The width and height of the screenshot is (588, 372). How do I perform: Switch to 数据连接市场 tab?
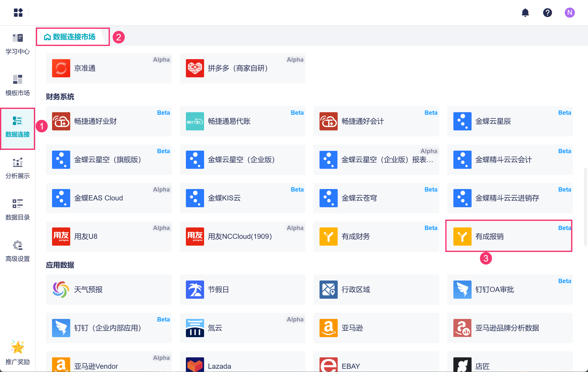click(70, 37)
